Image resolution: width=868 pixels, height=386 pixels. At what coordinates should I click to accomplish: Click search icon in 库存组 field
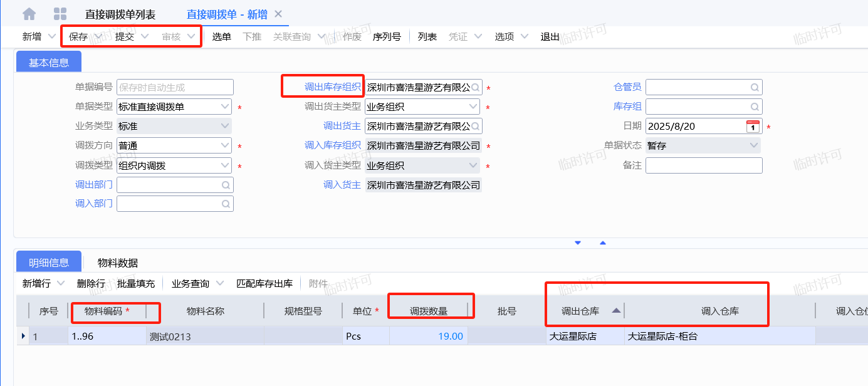[x=755, y=107]
